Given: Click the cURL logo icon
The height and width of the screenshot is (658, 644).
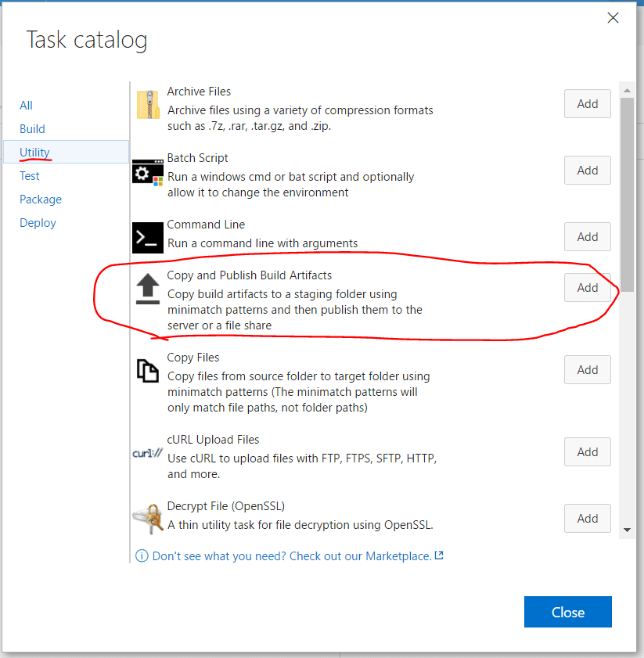Looking at the screenshot, I should point(147,453).
